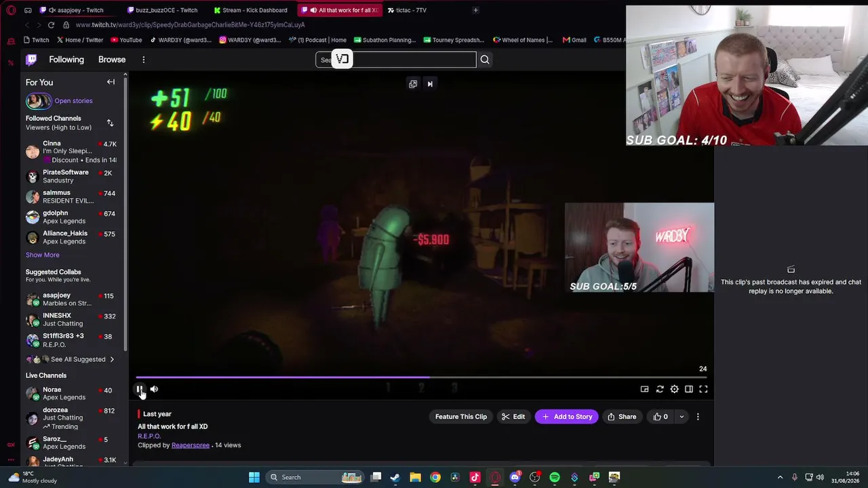868x488 pixels.
Task: Open Discord from the taskbar
Action: point(515,477)
